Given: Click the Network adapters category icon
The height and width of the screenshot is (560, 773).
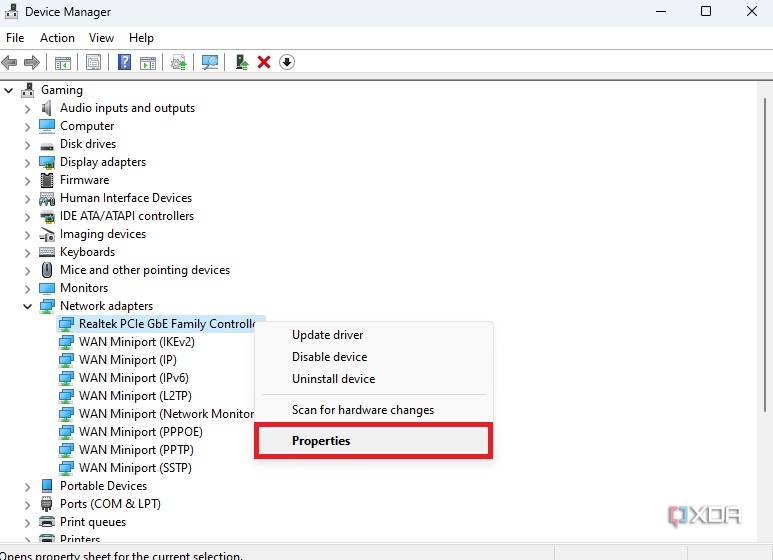Looking at the screenshot, I should 47,306.
